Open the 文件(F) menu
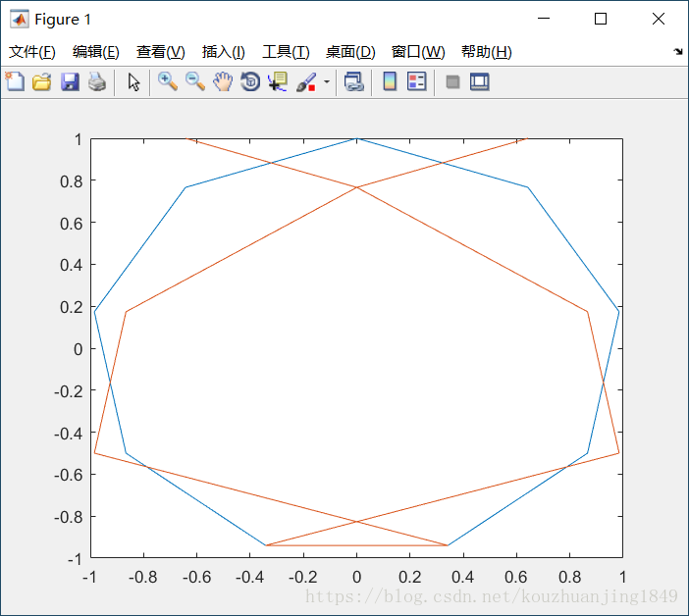This screenshot has height=616, width=689. tap(32, 52)
